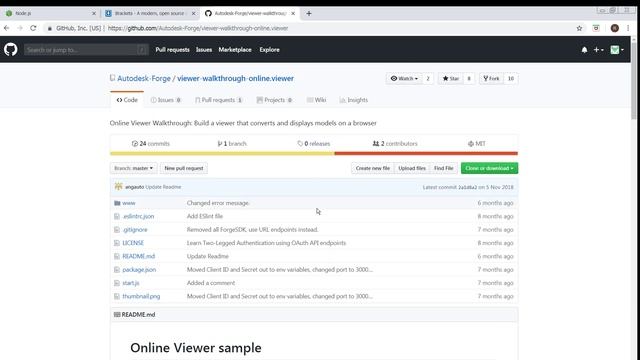Open the .eslintrc.json file
The image size is (640, 360).
(138, 216)
